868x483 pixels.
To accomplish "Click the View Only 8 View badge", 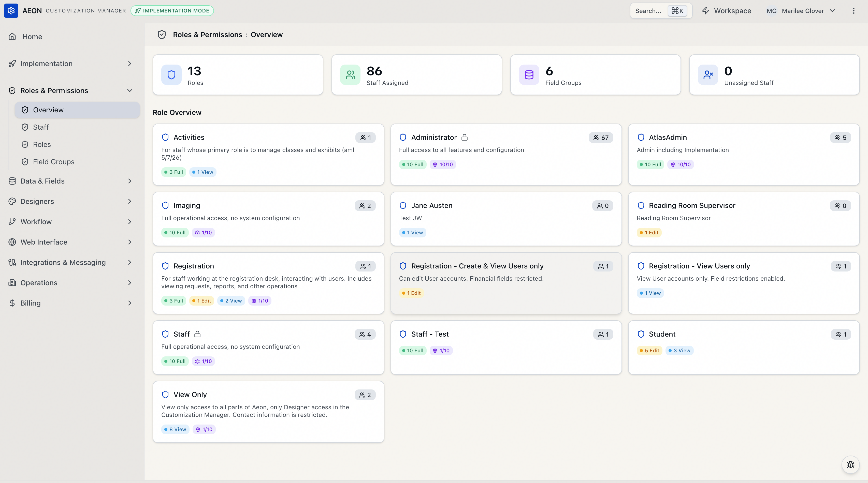I will [175, 429].
